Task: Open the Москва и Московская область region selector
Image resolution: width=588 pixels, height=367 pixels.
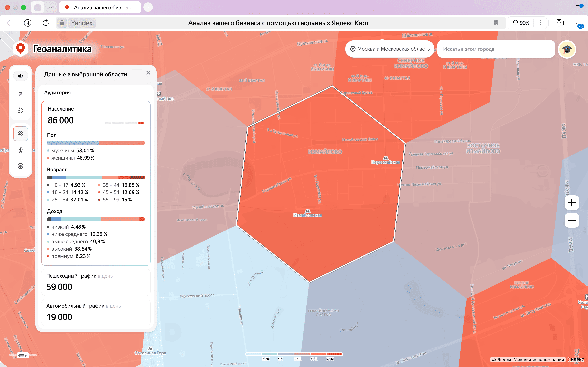Action: point(390,49)
